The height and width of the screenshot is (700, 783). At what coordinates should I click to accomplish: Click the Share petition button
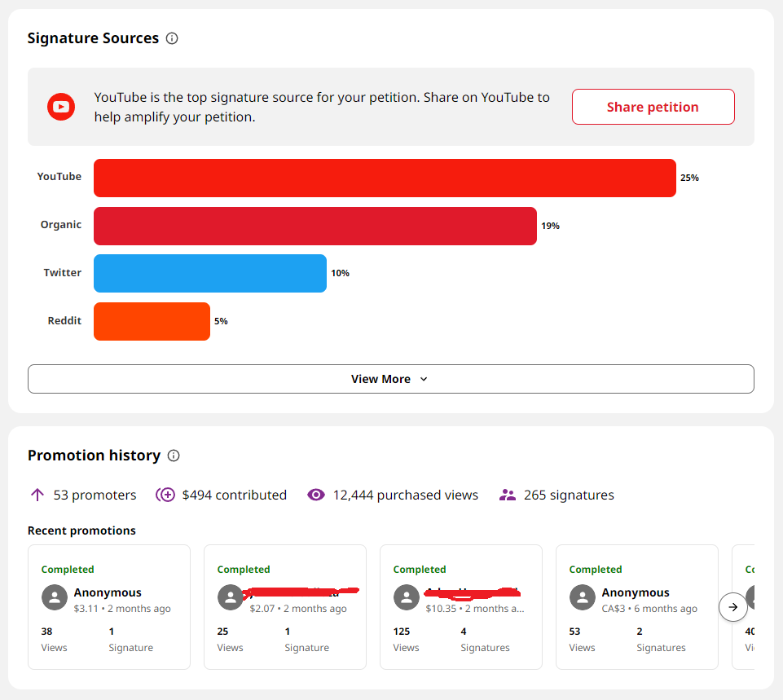coord(653,107)
